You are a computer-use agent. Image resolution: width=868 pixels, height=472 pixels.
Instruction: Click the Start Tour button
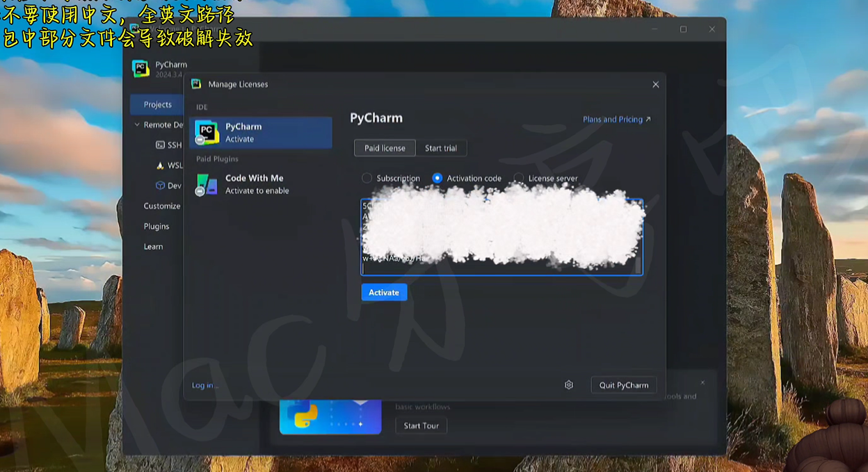tap(421, 425)
